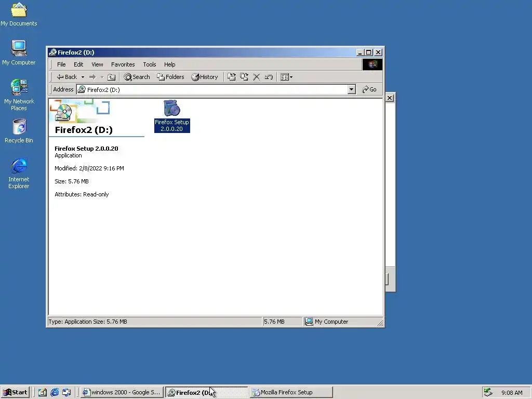
Task: Switch to the Firefox2 (D:) taskbar button
Action: 207,392
